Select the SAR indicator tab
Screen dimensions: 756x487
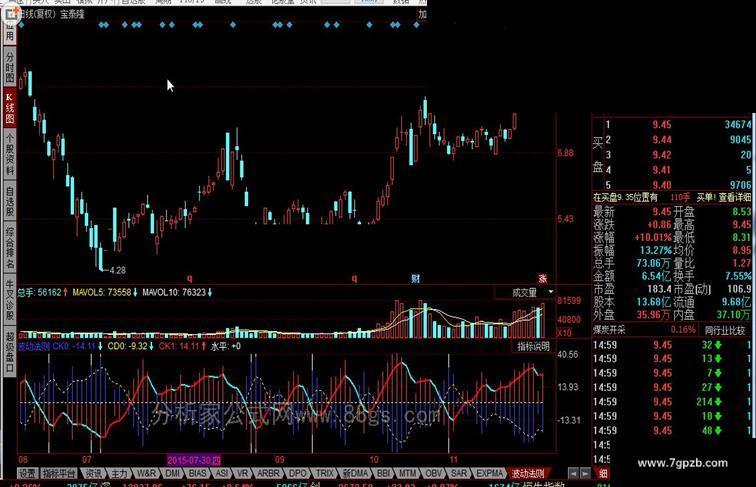[x=459, y=473]
